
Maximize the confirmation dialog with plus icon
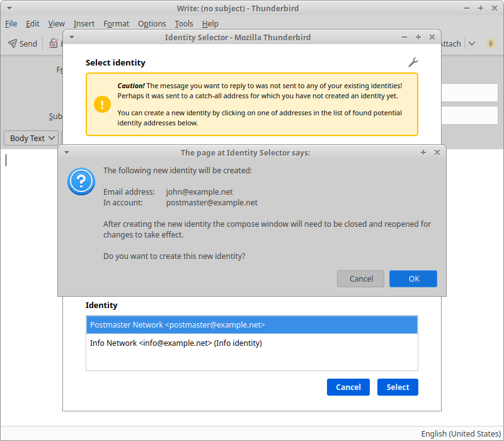[423, 152]
